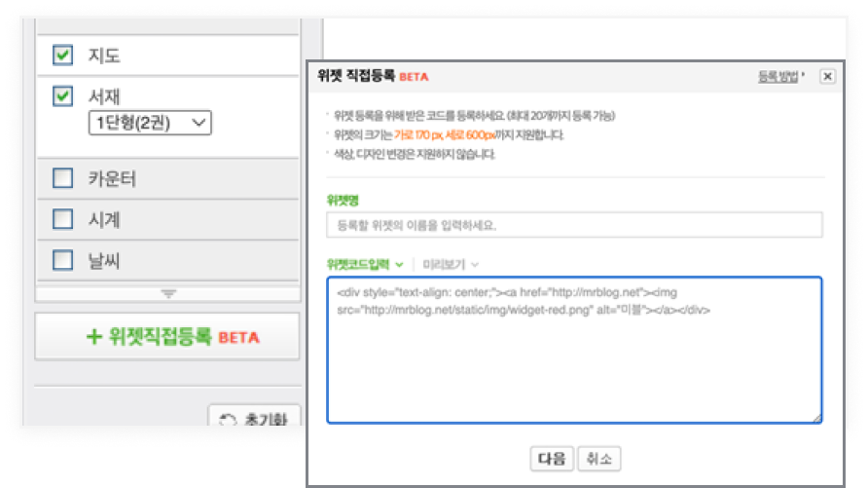Click the 위젯직접등록 BETA button

coord(167,336)
